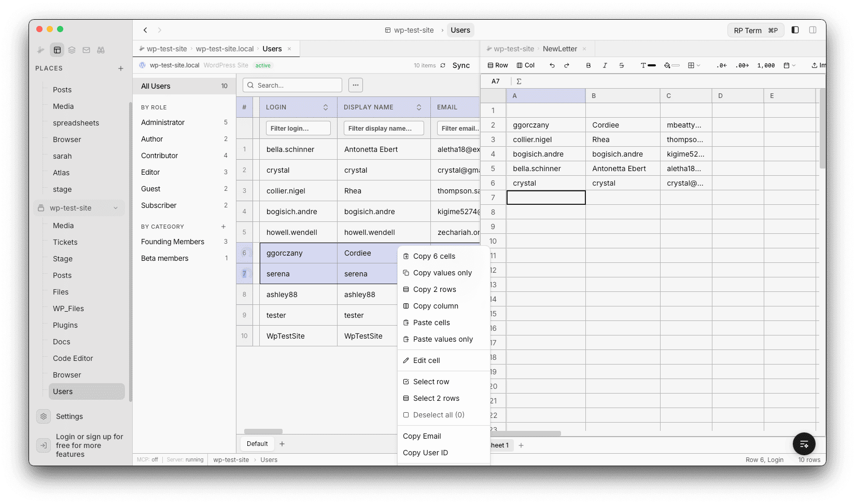Click the Sync button for wp-test-site.local
Image resolution: width=855 pixels, height=504 pixels.
[460, 65]
